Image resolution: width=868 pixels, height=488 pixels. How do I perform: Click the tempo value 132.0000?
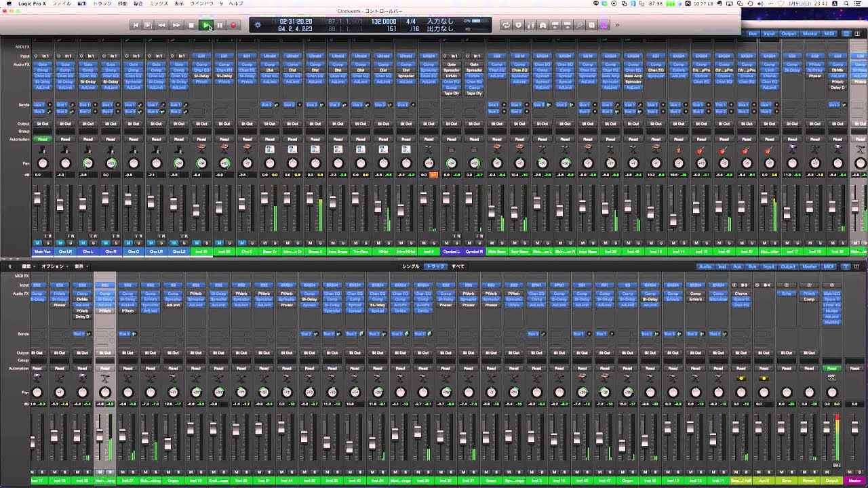click(x=384, y=22)
